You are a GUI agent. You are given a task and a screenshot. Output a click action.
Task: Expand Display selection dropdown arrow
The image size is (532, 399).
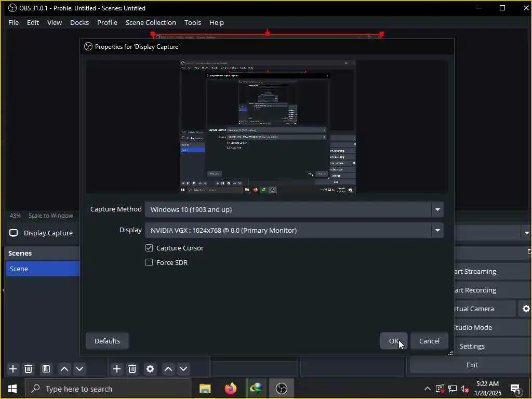pos(437,230)
